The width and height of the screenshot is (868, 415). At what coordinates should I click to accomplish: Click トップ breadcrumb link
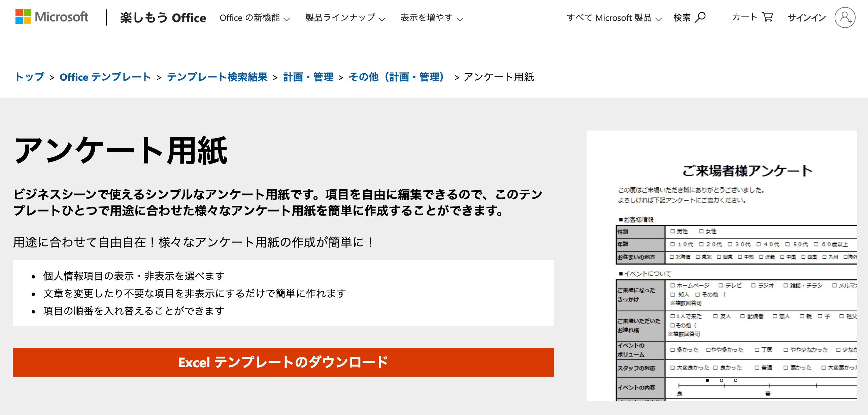coord(30,77)
